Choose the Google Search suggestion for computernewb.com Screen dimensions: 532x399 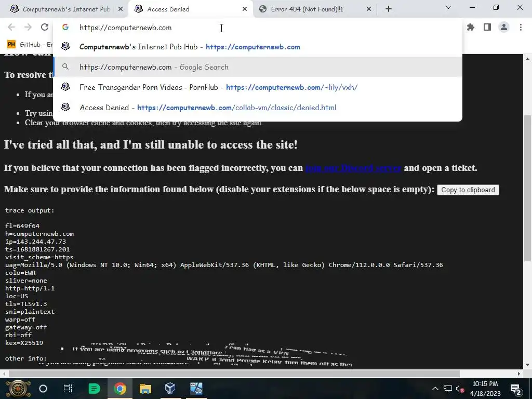(258, 67)
